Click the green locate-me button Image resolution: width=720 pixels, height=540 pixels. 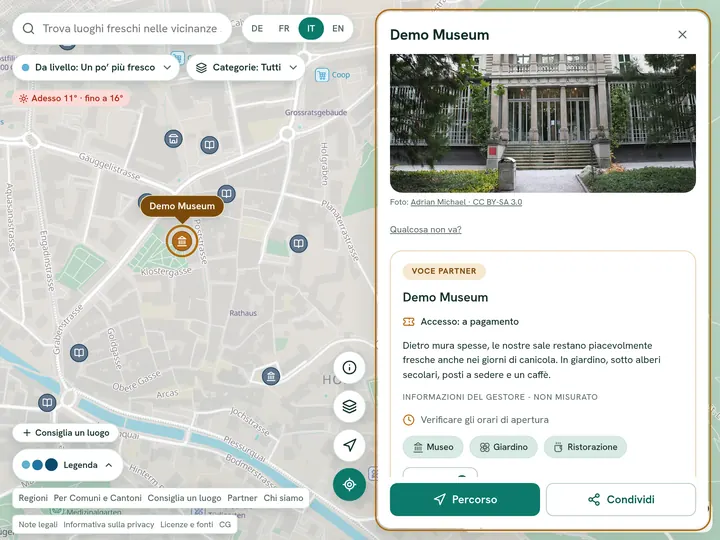tap(349, 484)
